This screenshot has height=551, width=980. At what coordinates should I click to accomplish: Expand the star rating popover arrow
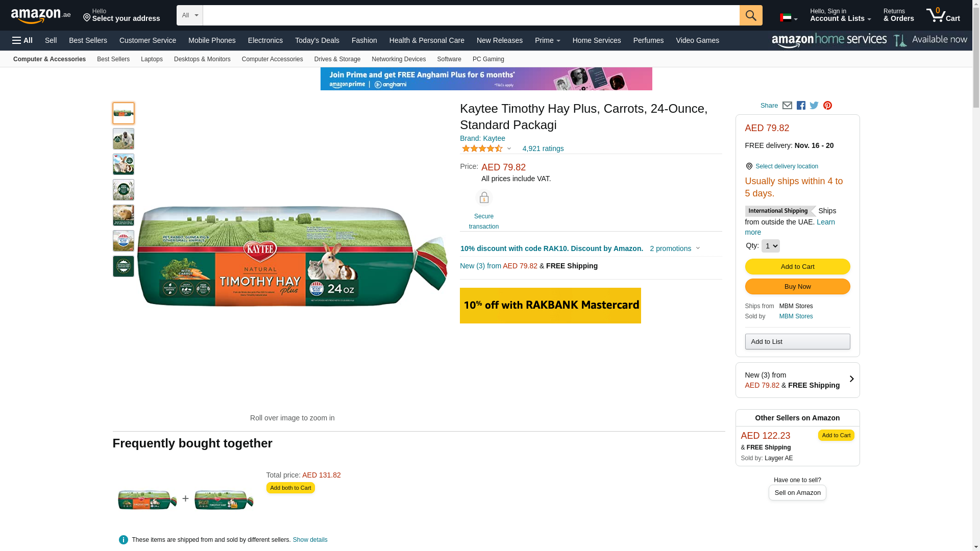(509, 148)
